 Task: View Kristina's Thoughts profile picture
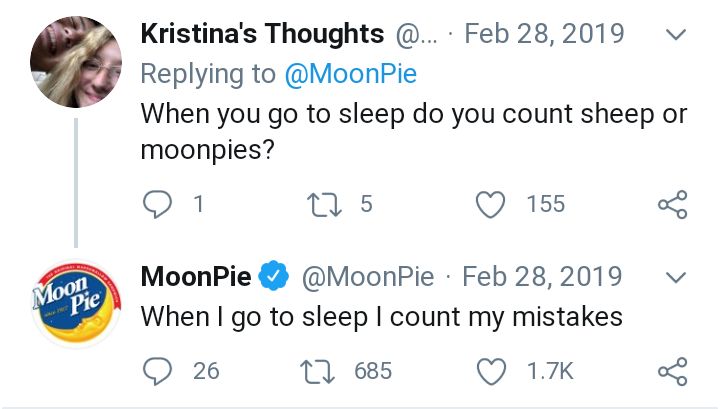(76, 62)
